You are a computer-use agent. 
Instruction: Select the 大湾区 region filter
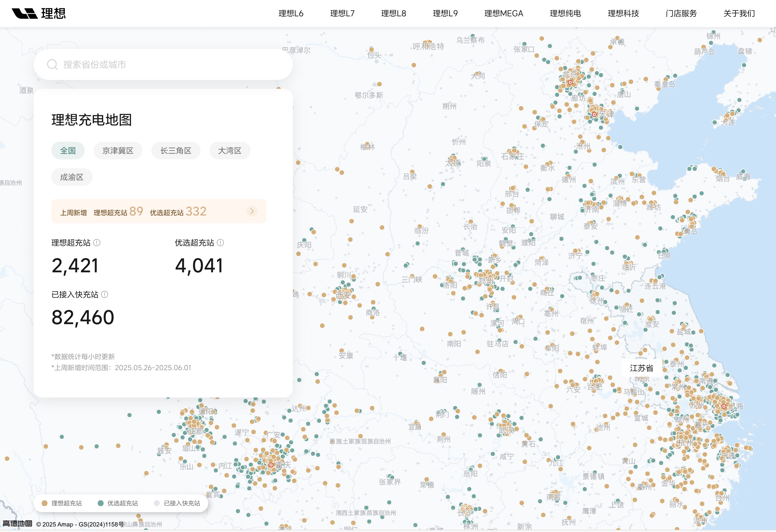pos(230,151)
